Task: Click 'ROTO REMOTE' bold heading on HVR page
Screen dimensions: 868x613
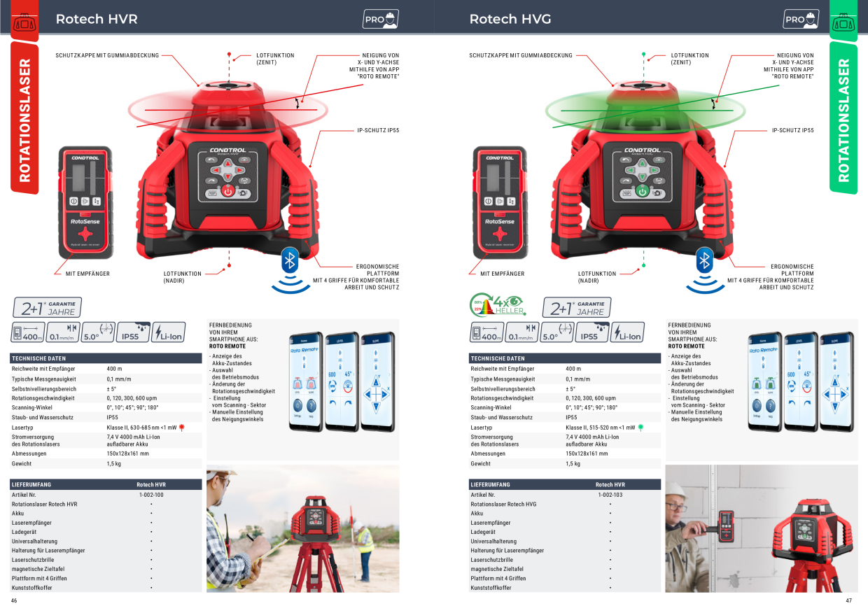Action: [227, 346]
